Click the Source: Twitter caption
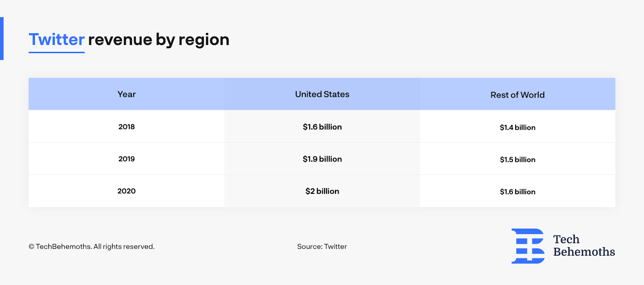The image size is (644, 285). point(322,246)
